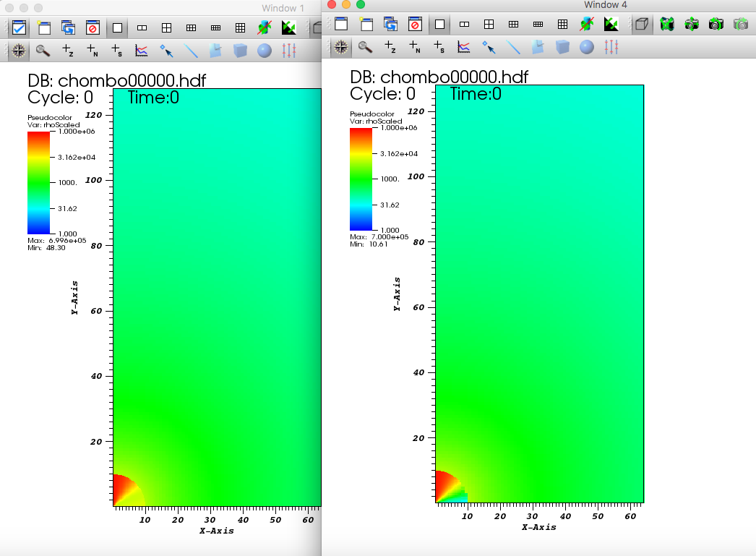The height and width of the screenshot is (556, 756).
Task: Select 2x4 window layout in Window 1
Action: click(x=215, y=28)
